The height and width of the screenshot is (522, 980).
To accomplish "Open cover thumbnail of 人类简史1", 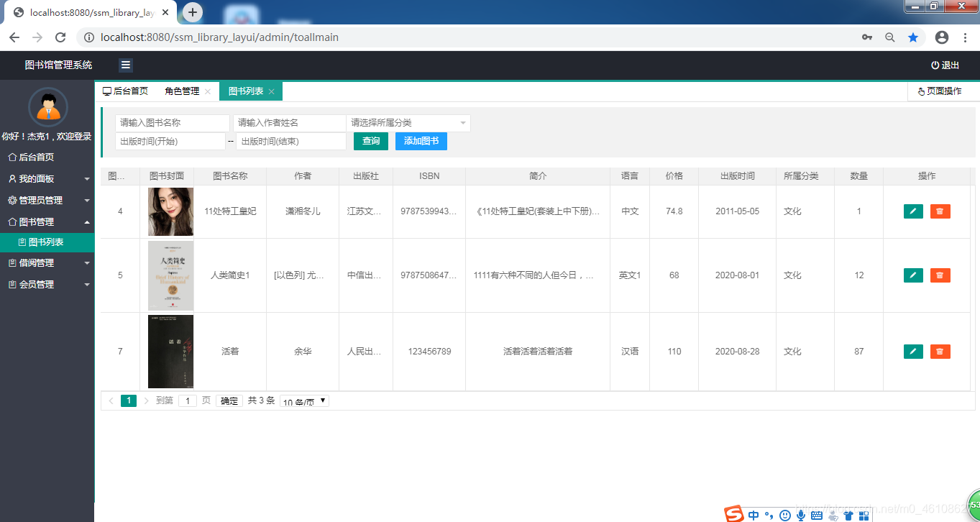I will pyautogui.click(x=170, y=275).
